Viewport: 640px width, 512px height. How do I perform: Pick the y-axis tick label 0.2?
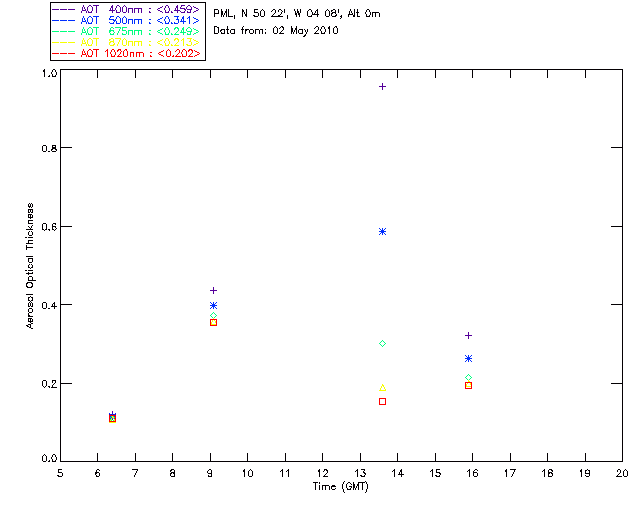point(49,384)
